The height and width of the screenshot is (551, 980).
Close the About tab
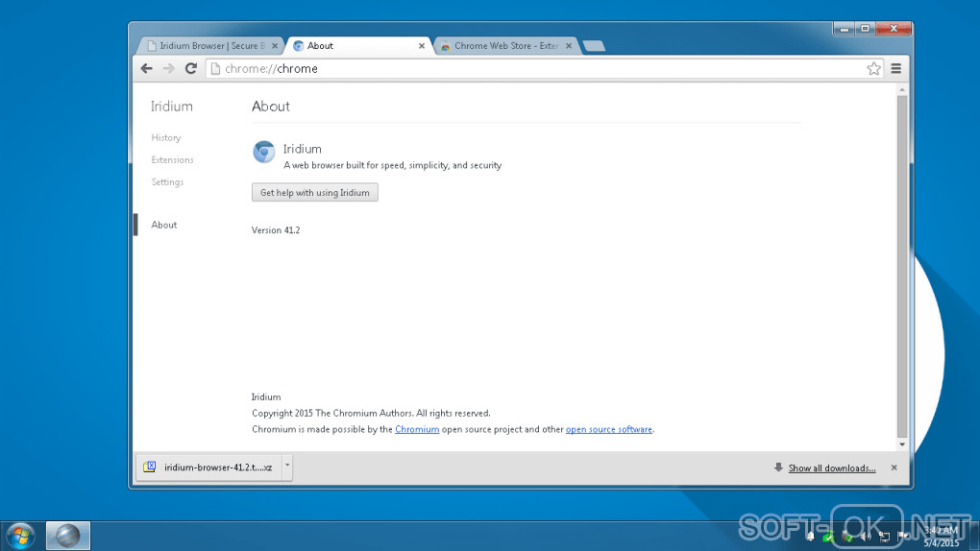tap(421, 46)
